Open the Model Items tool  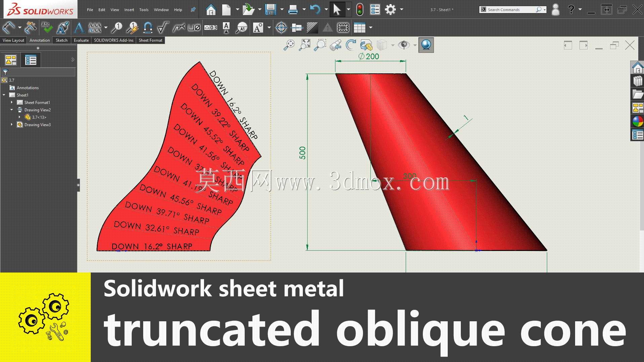coord(31,28)
